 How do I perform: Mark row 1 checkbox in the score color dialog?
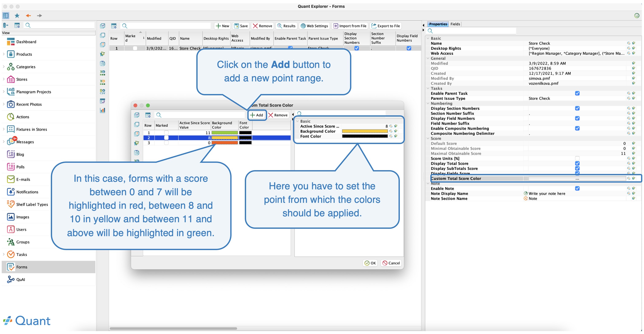(x=166, y=133)
